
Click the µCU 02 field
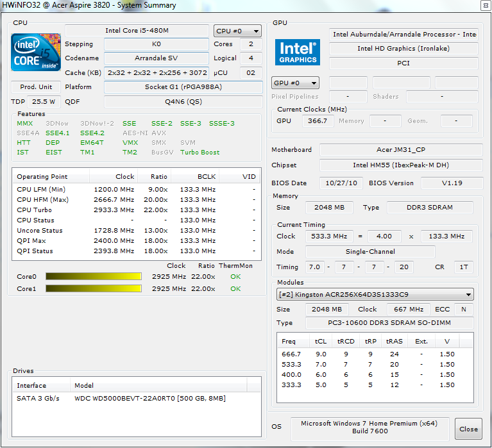(x=251, y=72)
